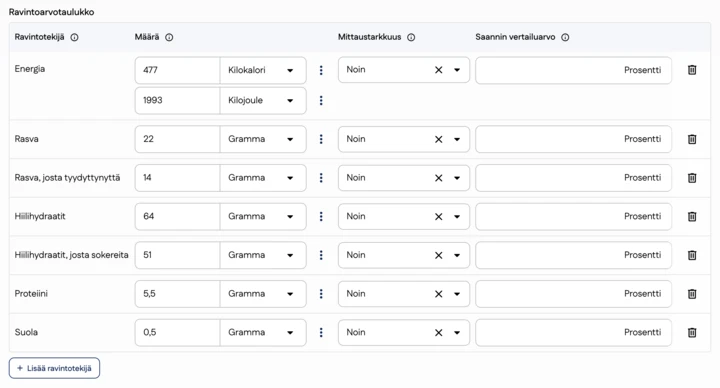Show info tooltip next to Määrä header

(x=169, y=38)
